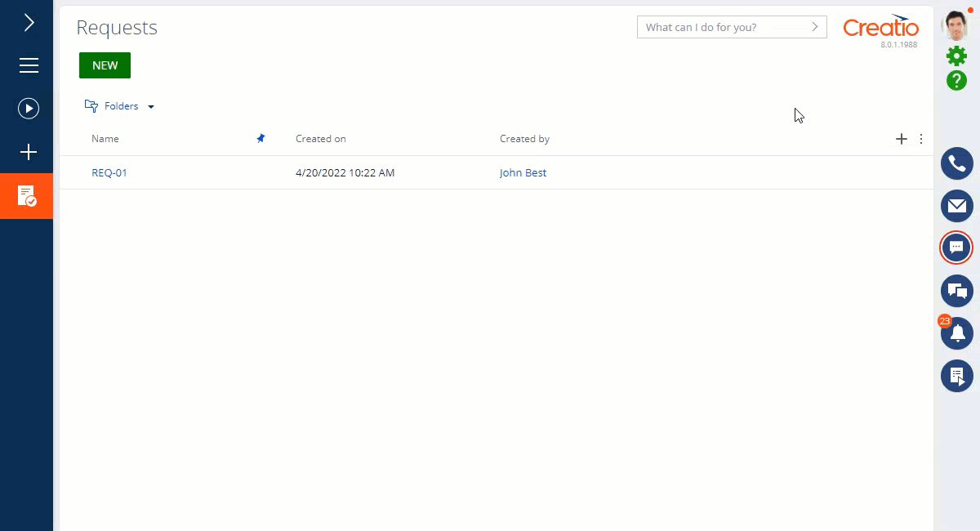
Task: Click the run process play icon
Action: point(29,108)
